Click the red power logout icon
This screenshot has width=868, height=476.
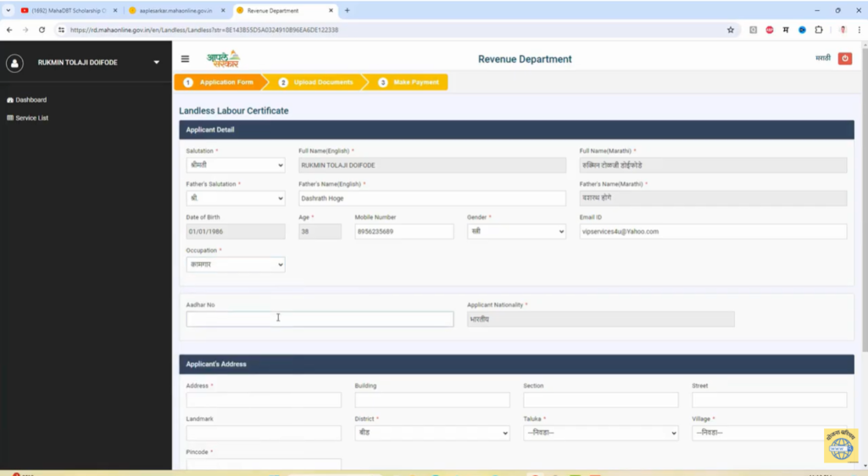pyautogui.click(x=844, y=59)
